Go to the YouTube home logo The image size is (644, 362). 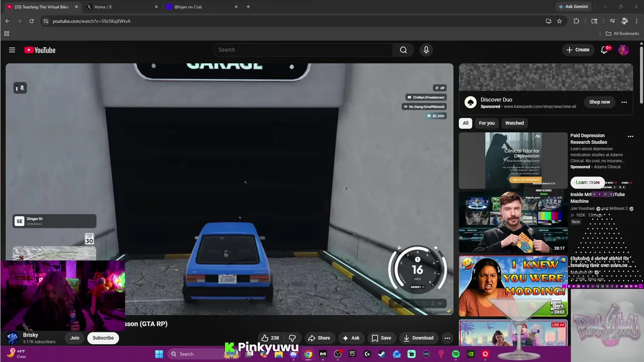click(x=40, y=50)
